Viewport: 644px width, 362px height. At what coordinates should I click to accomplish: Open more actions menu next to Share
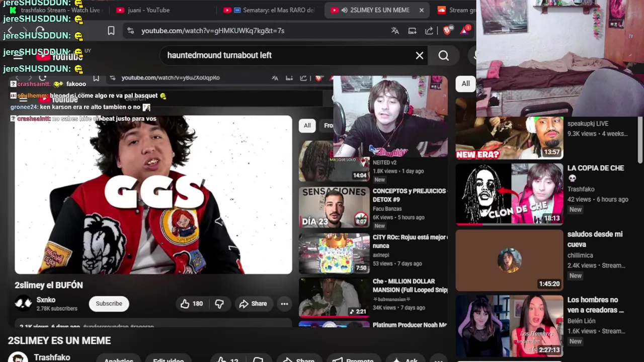coord(284,304)
